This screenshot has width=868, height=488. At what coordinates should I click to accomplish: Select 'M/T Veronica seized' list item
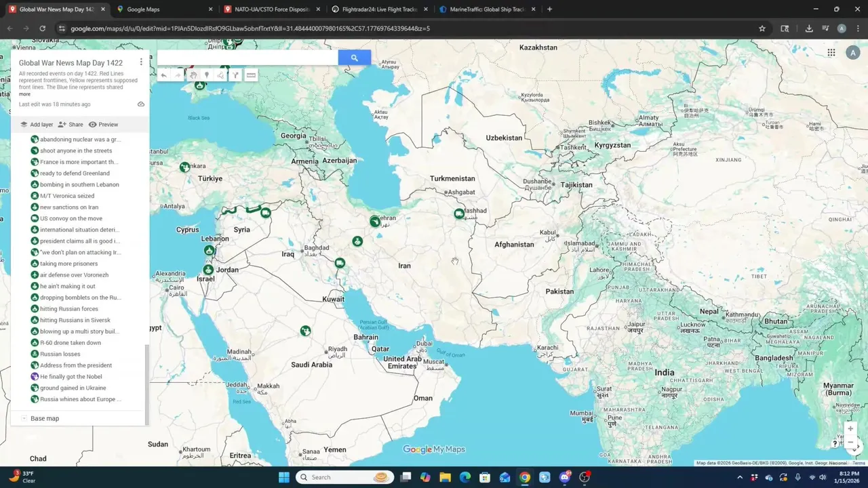(x=67, y=196)
